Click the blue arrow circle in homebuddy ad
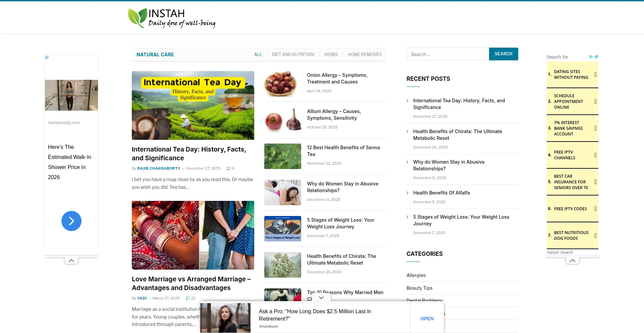This screenshot has height=333, width=644. [x=71, y=221]
